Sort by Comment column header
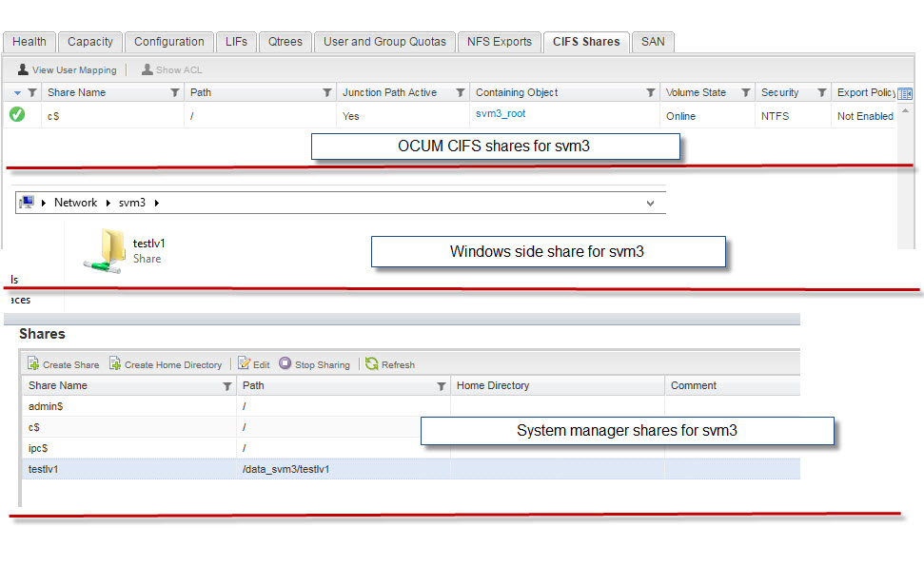The image size is (924, 586). 733,385
